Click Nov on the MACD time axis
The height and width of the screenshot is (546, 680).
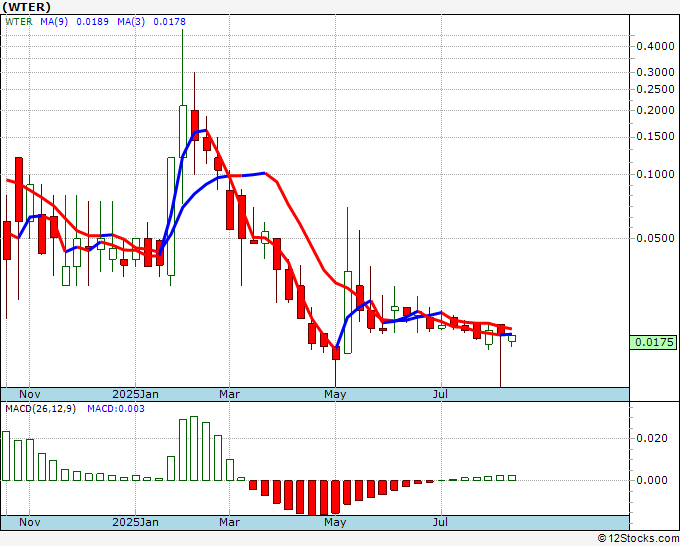(x=30, y=522)
